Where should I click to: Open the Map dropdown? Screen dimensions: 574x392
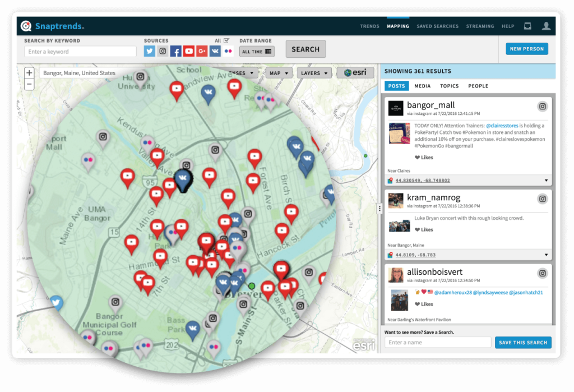[279, 72]
